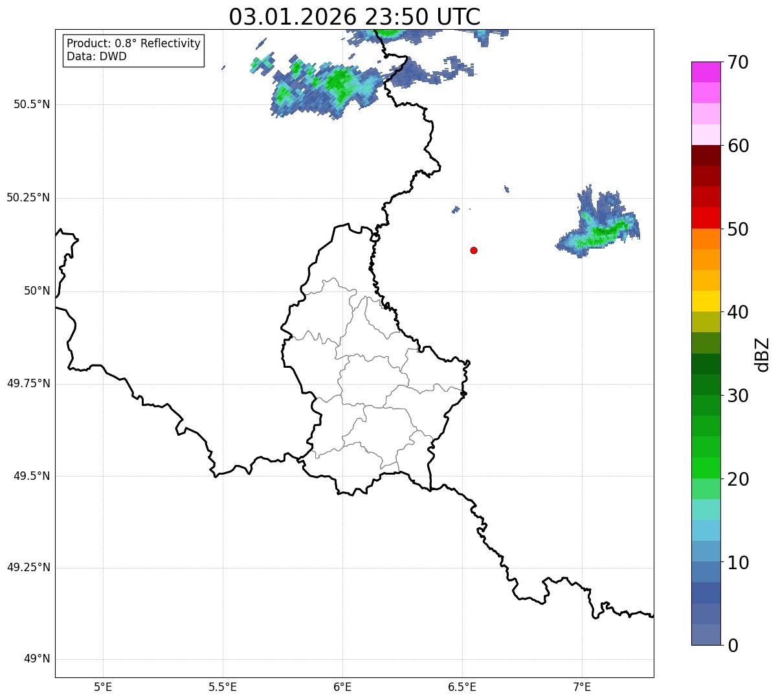Click the 70 tick label on colorbar
The width and height of the screenshot is (778, 700).
[737, 63]
